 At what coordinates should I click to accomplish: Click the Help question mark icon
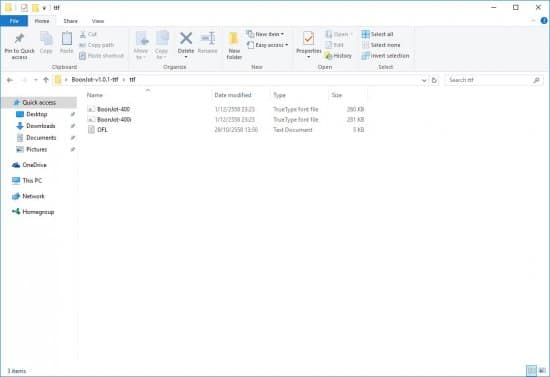[x=544, y=21]
